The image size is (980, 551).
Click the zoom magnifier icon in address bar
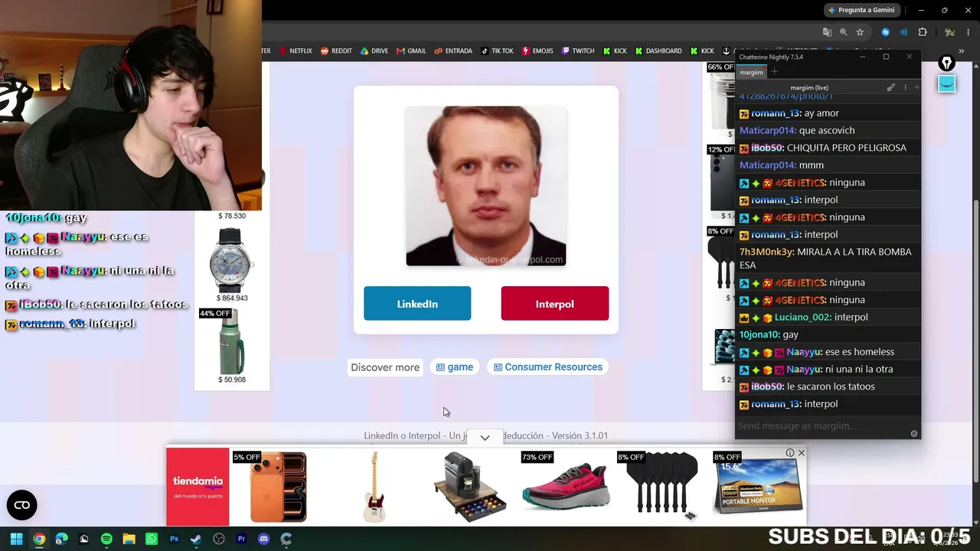(843, 32)
